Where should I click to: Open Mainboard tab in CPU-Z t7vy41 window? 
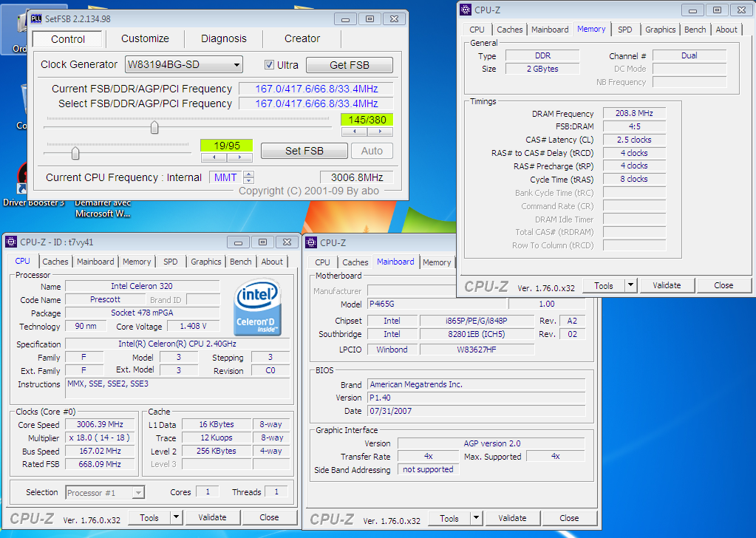click(x=95, y=262)
